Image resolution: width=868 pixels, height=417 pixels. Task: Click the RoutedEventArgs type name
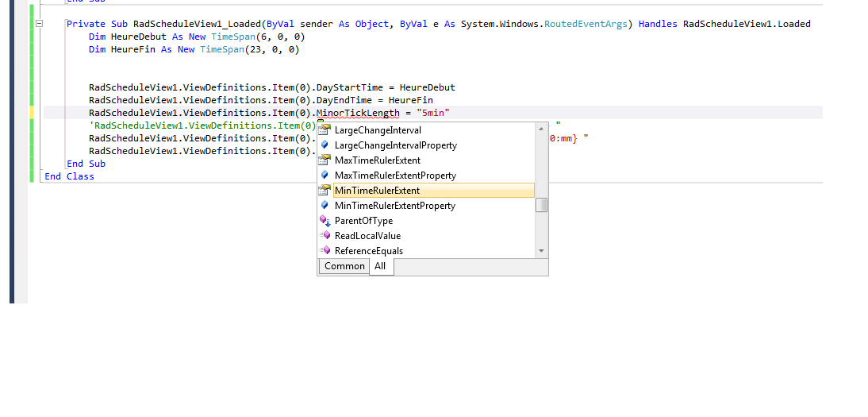click(586, 24)
